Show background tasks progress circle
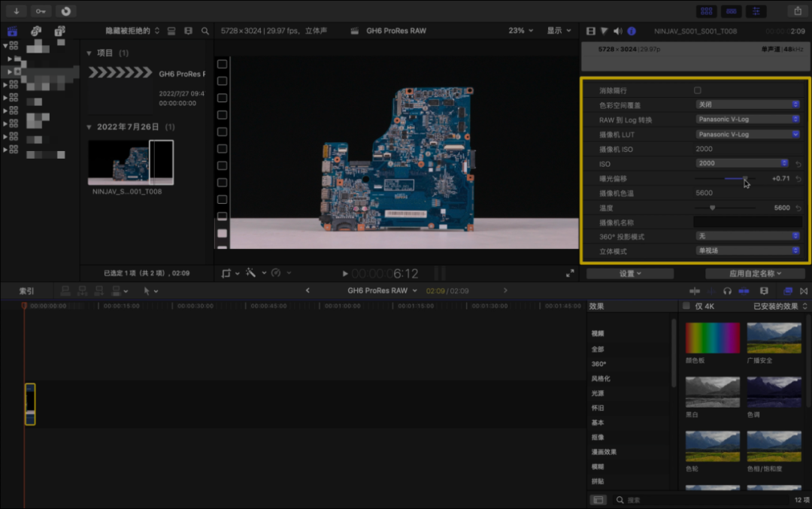This screenshot has width=812, height=509. click(x=65, y=11)
